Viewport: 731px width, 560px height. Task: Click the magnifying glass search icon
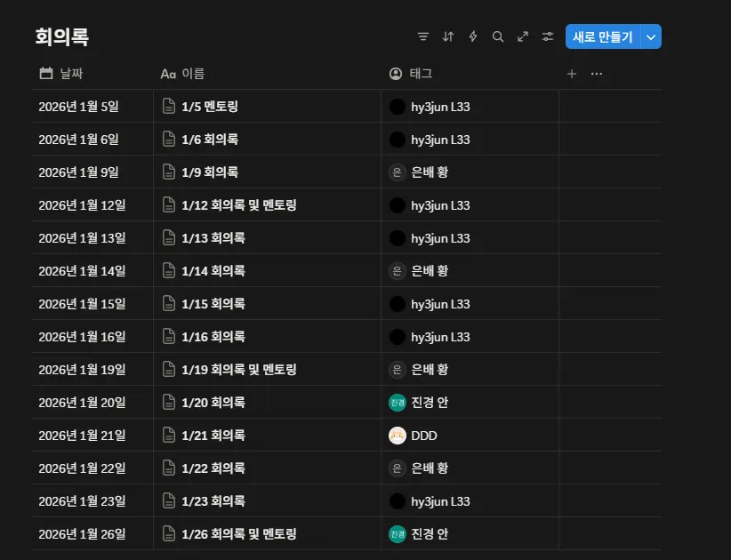click(x=498, y=36)
